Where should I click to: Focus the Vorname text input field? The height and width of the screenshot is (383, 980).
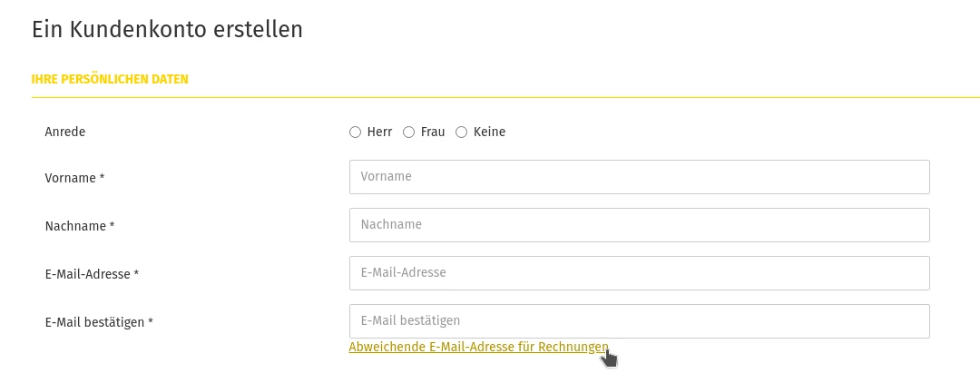(x=640, y=177)
